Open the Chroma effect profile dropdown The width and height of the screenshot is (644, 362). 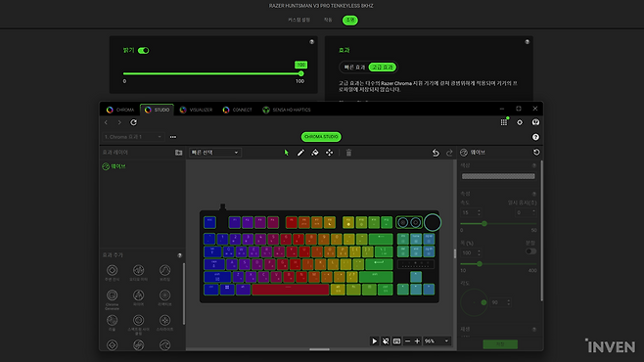tap(133, 137)
